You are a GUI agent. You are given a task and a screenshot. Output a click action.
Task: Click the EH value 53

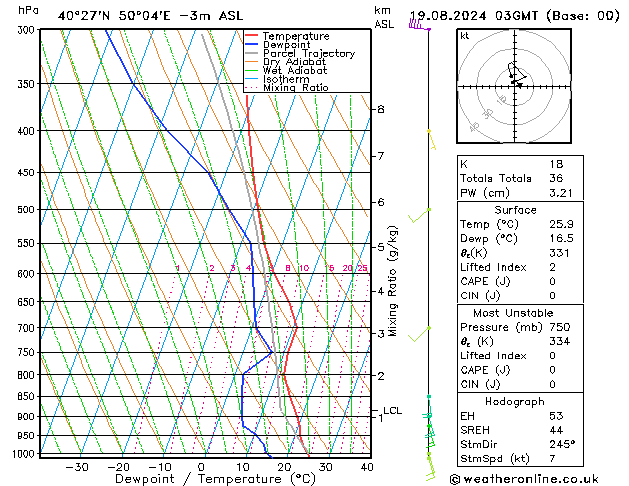click(x=556, y=416)
